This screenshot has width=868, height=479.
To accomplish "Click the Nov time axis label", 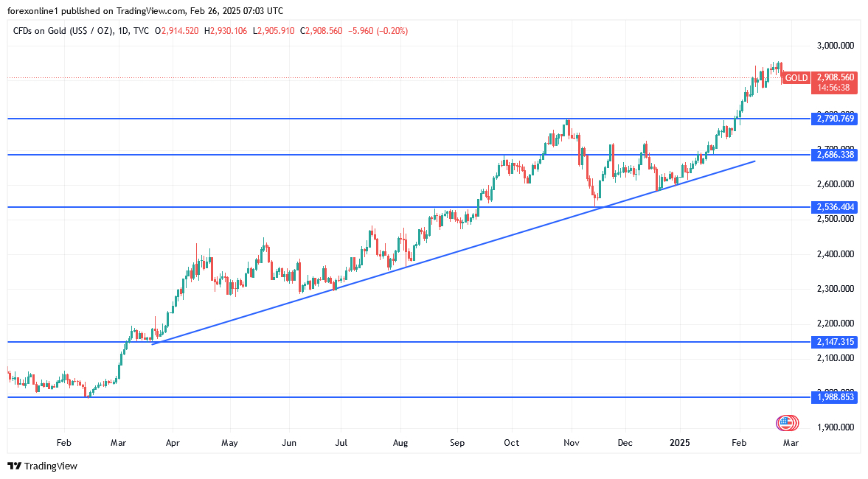I will coord(572,443).
